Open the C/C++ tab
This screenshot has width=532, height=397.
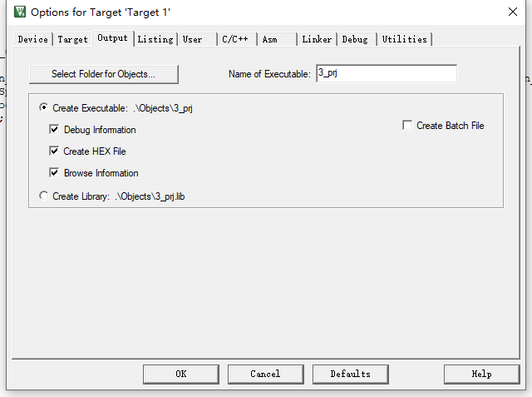234,39
